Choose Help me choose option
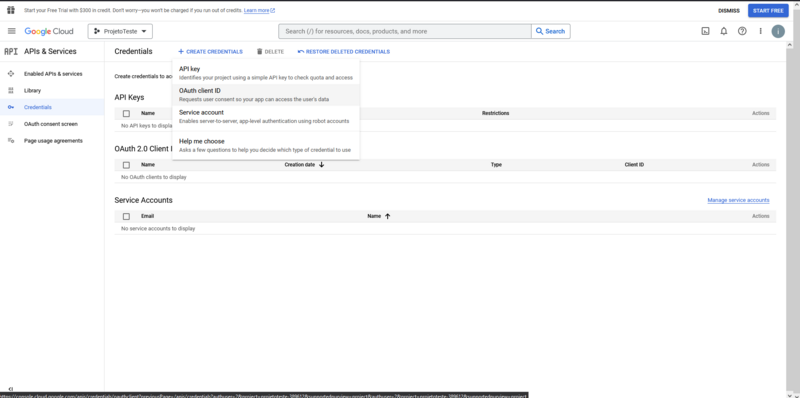800x398 pixels. [266, 145]
